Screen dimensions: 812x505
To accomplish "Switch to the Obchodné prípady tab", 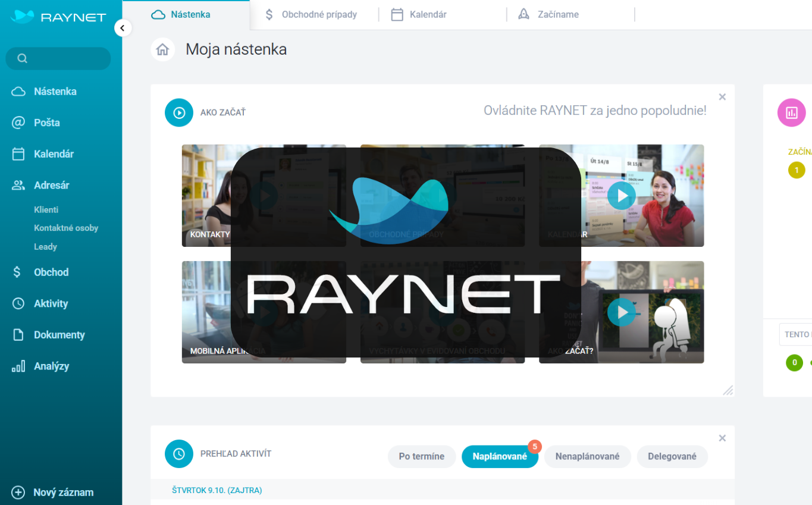I will 313,15.
